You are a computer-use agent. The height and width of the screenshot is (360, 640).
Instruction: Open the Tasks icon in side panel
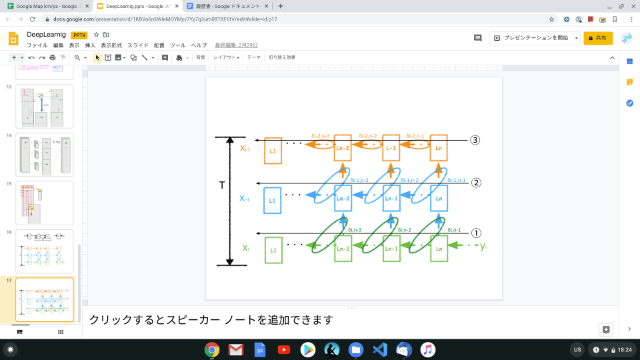(630, 103)
